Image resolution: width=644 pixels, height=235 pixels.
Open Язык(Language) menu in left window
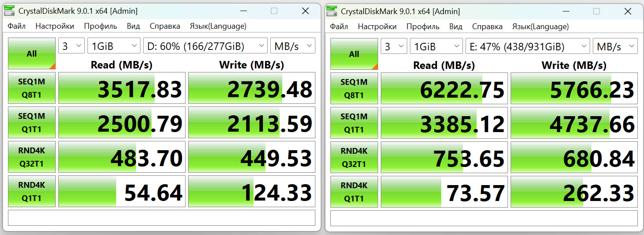218,26
